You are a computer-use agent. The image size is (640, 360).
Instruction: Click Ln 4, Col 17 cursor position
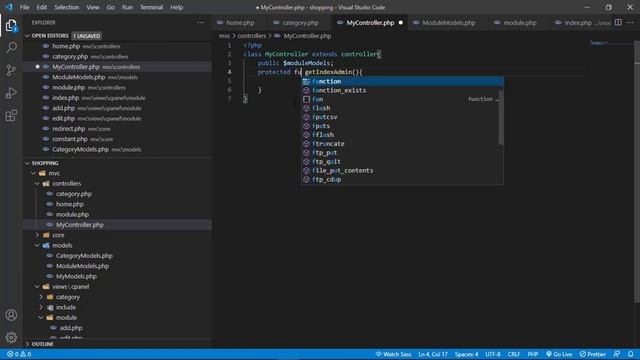(x=433, y=354)
